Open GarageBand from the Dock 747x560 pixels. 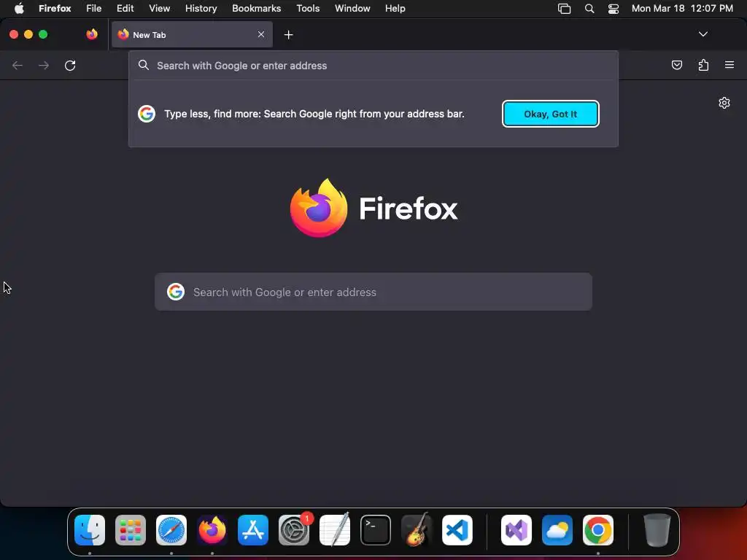417,529
